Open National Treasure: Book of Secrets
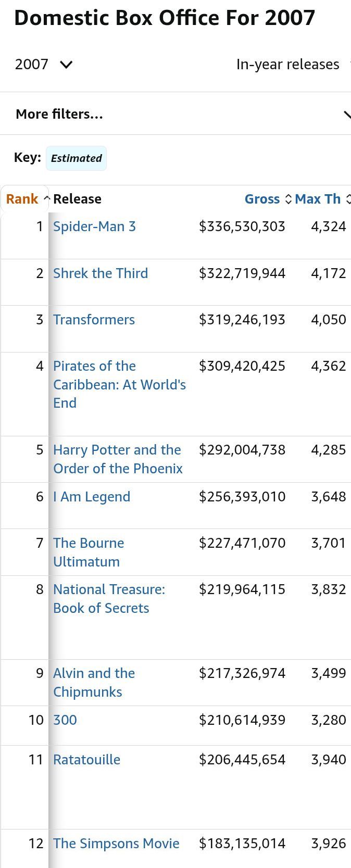Viewport: 351px width, 868px height. [x=109, y=599]
